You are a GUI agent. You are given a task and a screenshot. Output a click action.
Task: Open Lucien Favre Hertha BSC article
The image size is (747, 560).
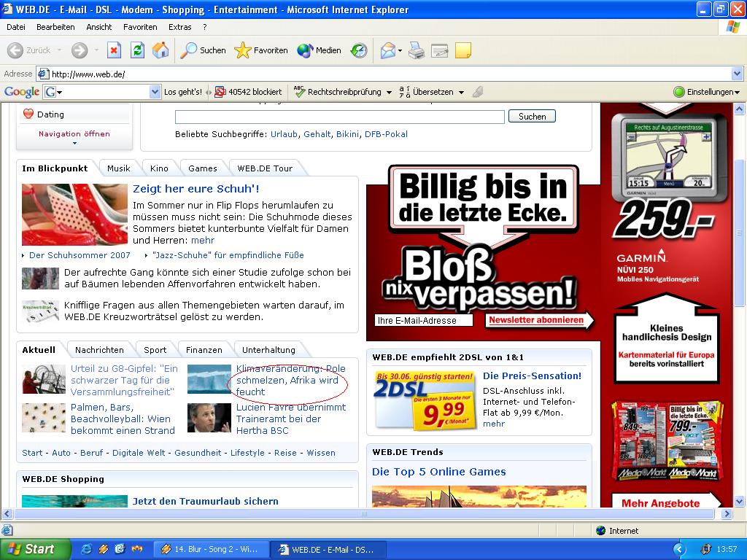291,419
